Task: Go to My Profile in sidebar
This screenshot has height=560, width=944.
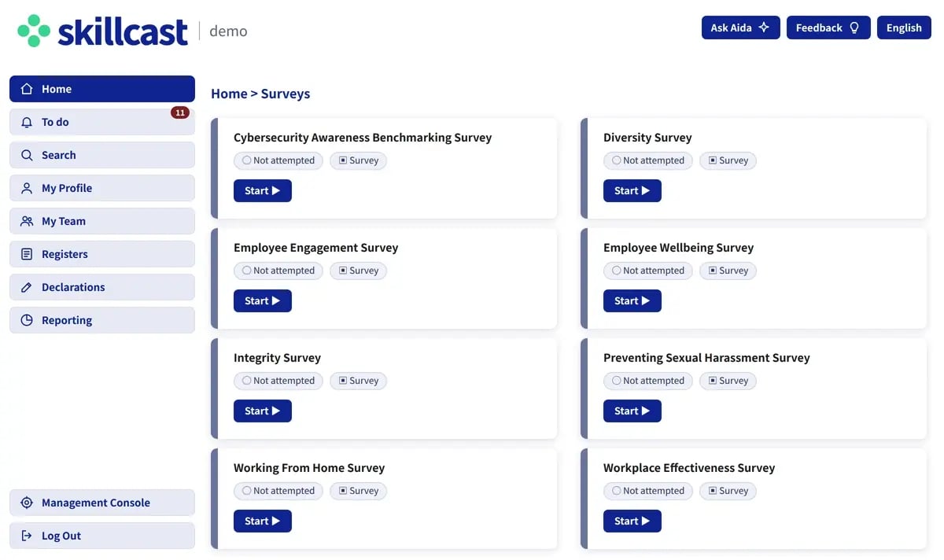Action: click(x=102, y=188)
